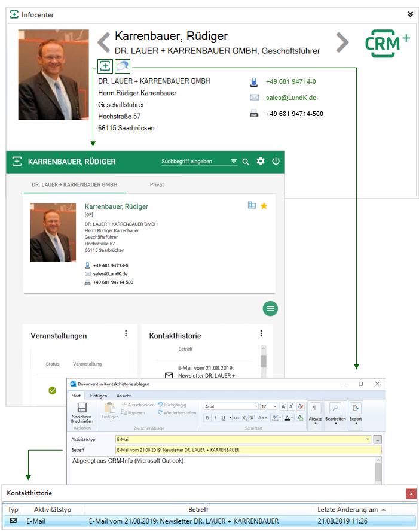This screenshot has height=532, width=419.
Task: Click the contact card photo thumbnail
Action: point(53,232)
